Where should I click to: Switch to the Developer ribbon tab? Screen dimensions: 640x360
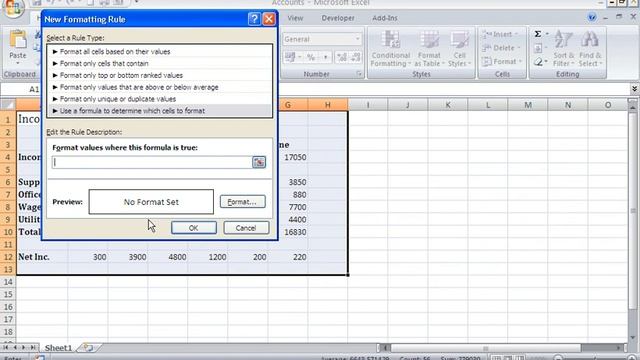pos(338,18)
